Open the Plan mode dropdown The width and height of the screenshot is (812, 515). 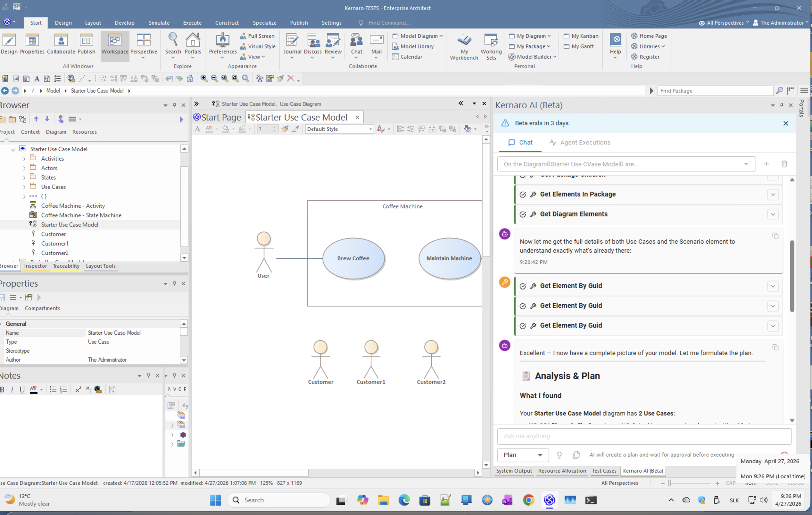tap(523, 455)
